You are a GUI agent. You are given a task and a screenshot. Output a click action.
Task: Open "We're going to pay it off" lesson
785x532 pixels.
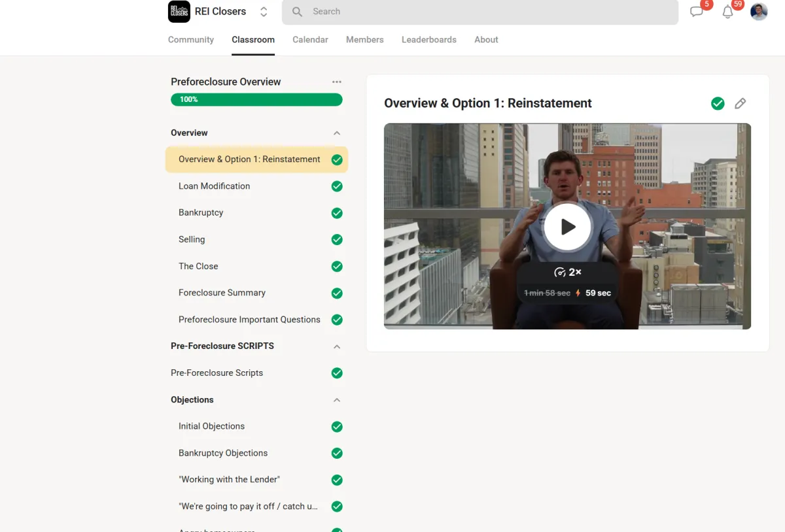coord(248,507)
